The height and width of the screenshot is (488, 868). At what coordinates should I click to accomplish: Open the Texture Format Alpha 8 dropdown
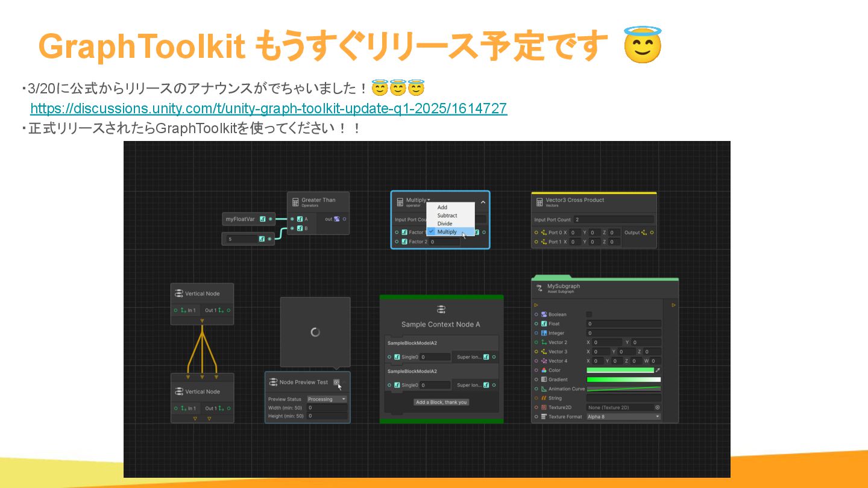point(623,417)
